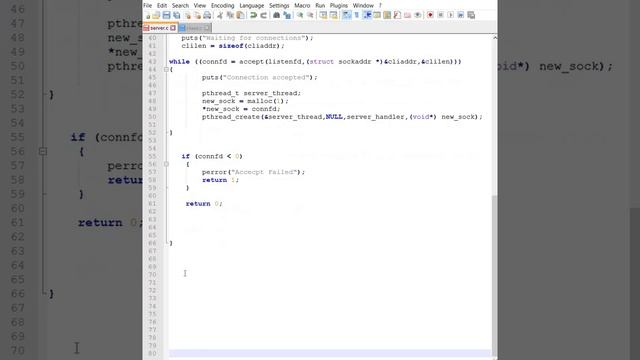
Task: Toggle Word Wrap in the toolbar
Action: pyautogui.click(x=347, y=15)
